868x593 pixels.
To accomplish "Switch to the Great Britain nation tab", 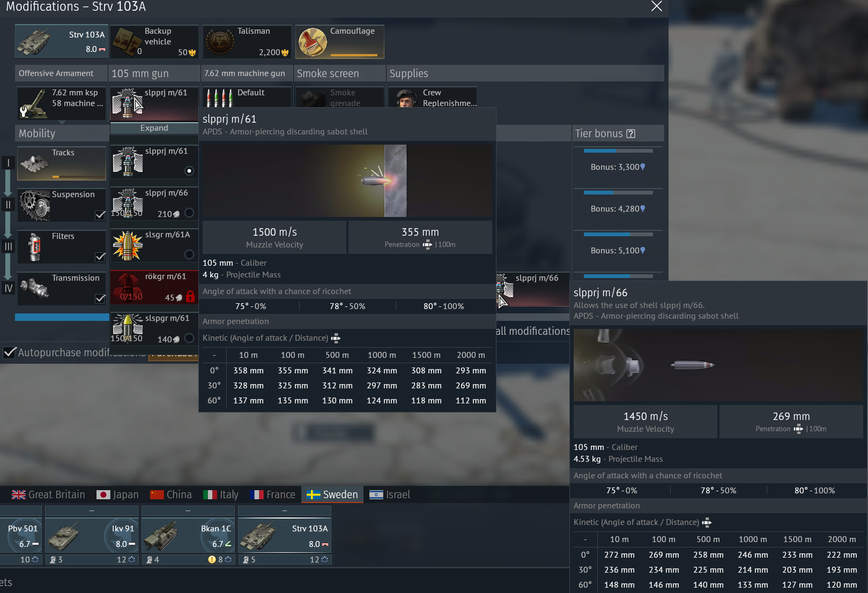I will pos(48,494).
